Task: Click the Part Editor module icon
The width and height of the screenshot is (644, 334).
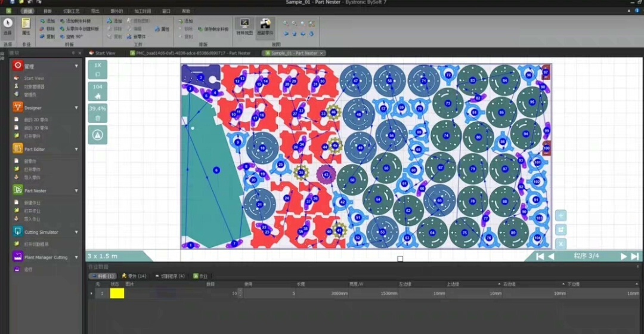Action: [x=17, y=149]
